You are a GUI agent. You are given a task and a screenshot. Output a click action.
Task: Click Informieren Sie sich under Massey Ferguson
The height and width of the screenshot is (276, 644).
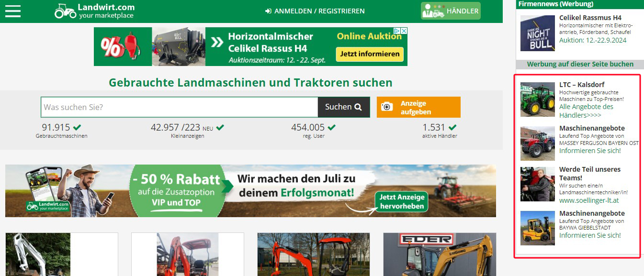point(590,151)
